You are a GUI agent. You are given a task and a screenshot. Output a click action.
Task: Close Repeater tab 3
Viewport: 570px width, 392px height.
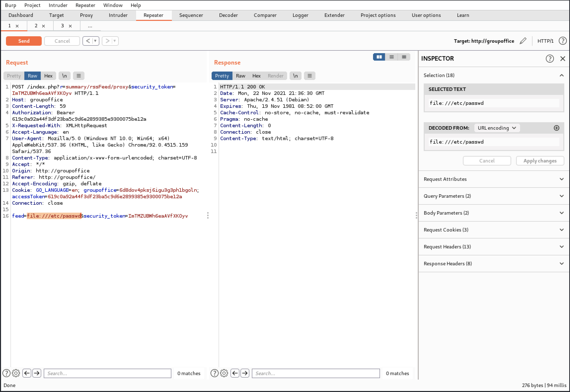click(x=70, y=26)
